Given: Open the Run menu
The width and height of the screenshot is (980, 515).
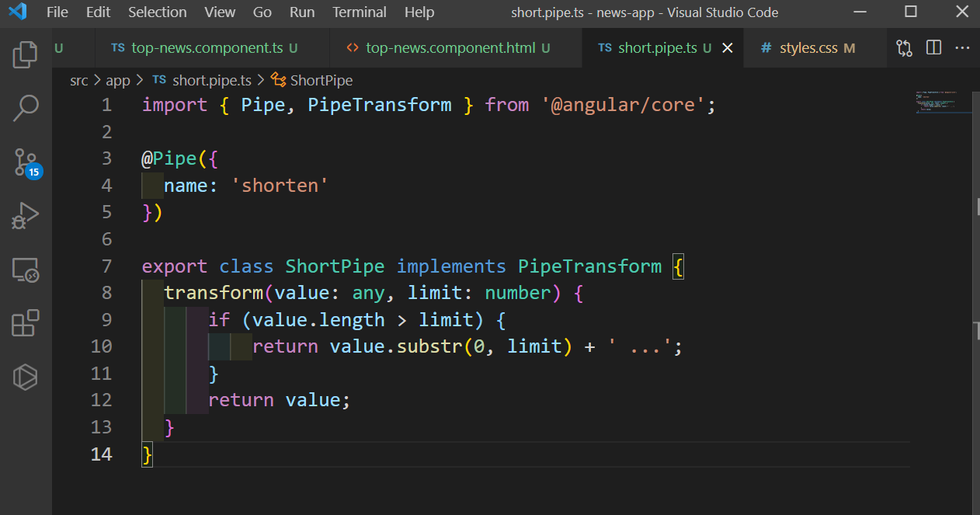Looking at the screenshot, I should [x=302, y=12].
